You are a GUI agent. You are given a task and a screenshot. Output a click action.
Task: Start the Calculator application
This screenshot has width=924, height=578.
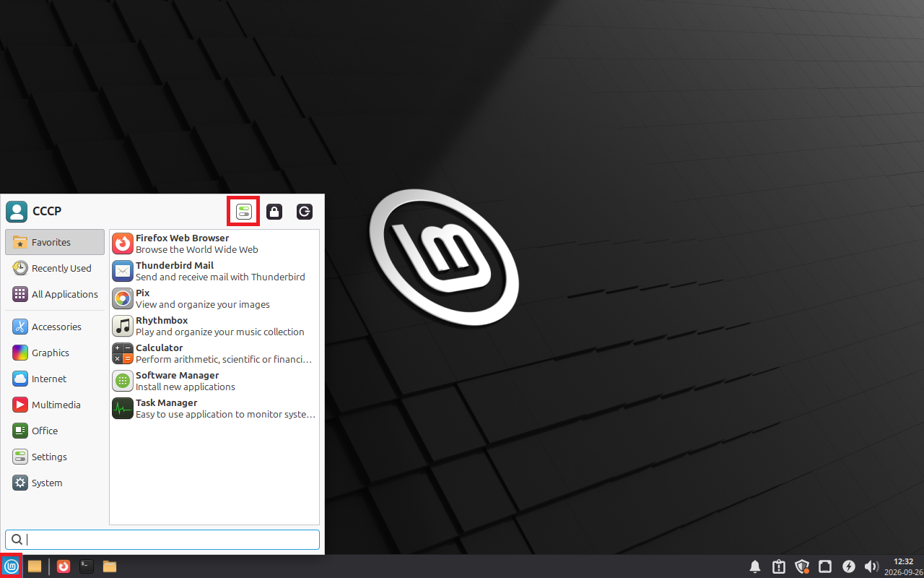tap(214, 353)
